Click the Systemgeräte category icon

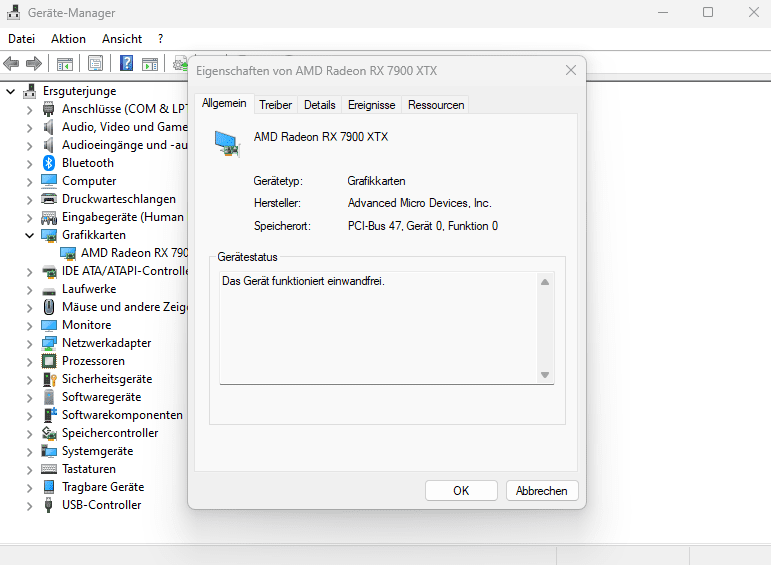point(49,451)
